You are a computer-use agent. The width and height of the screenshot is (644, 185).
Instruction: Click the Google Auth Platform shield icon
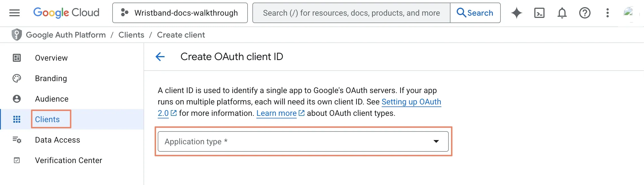coord(17,35)
